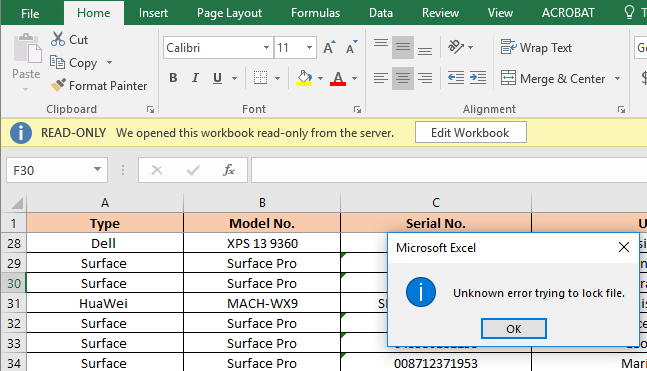Select the Format Painter brush
This screenshot has height=371, width=647.
click(x=58, y=85)
